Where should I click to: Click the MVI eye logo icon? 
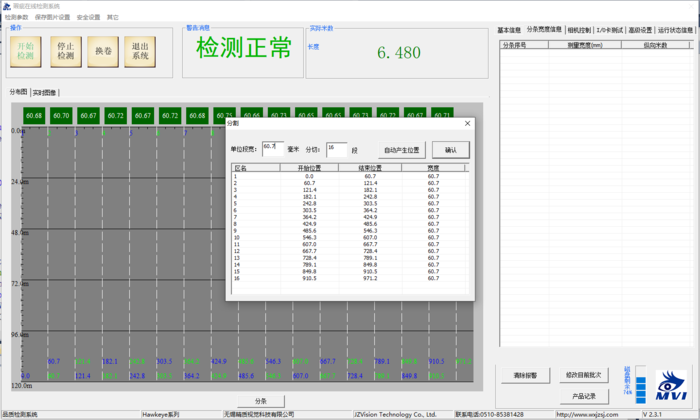(672, 385)
